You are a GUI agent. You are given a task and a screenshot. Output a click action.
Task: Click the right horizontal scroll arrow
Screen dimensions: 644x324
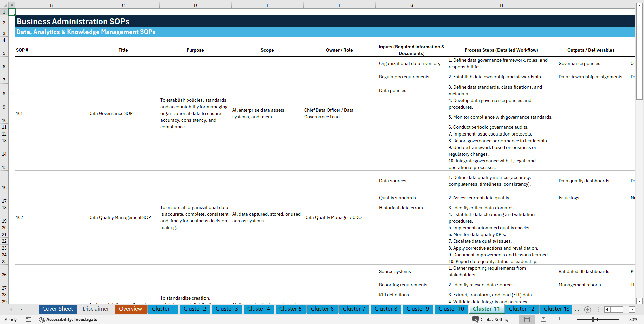tap(632, 309)
